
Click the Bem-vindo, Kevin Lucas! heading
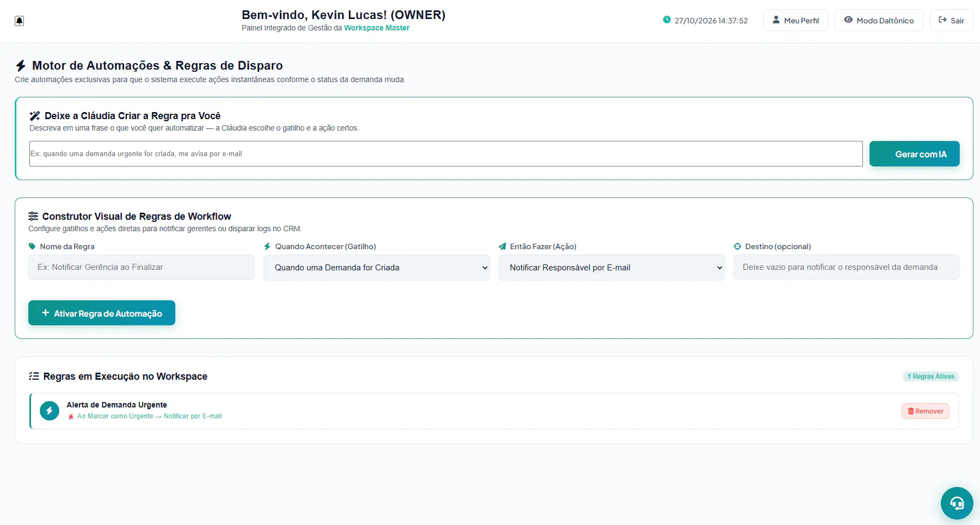(344, 15)
